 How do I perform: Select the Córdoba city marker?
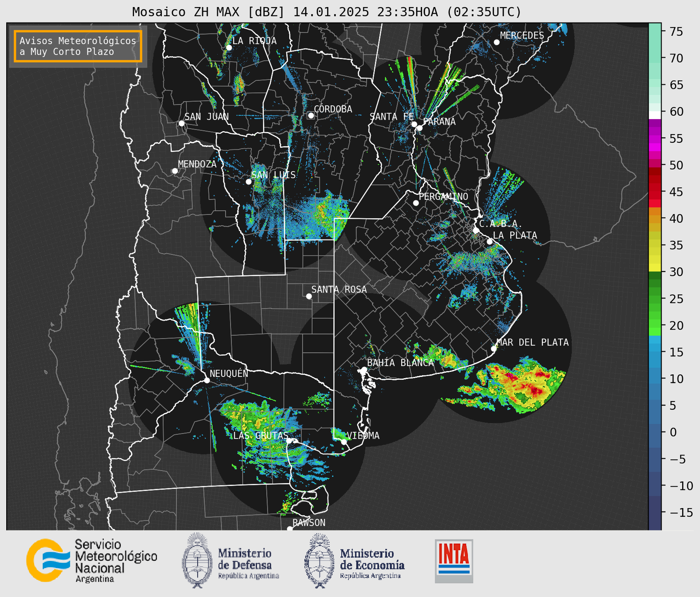pos(311,115)
